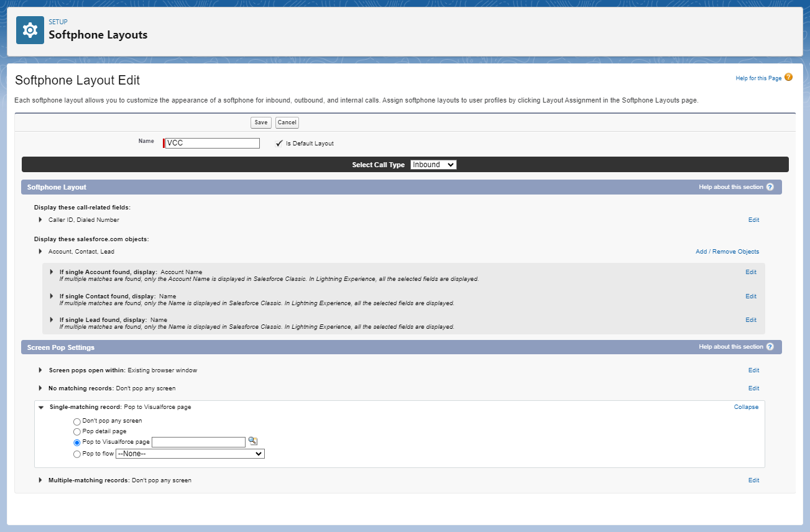810x532 pixels.
Task: Select the Don't pop any screen radio
Action: [77, 421]
